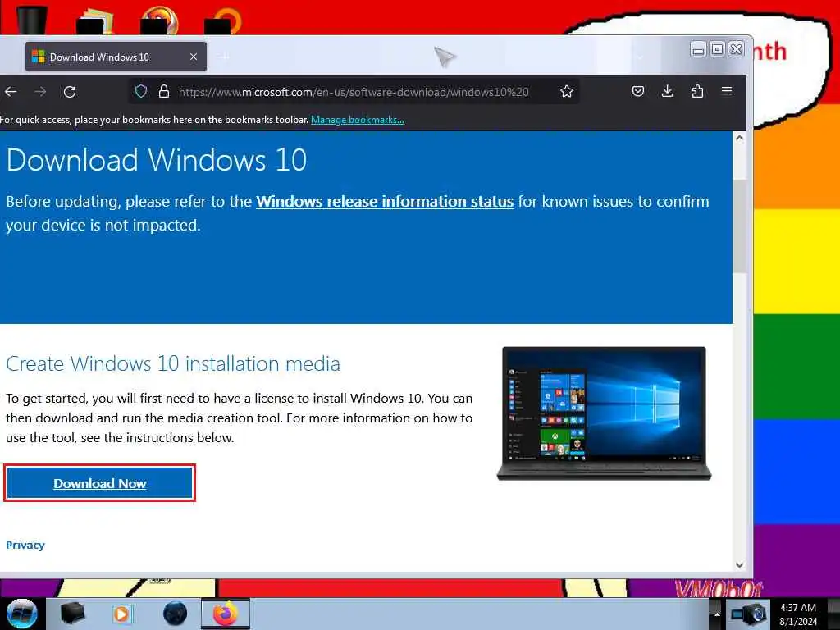Open the tracking protection shield
840x630 pixels.
[x=141, y=92]
